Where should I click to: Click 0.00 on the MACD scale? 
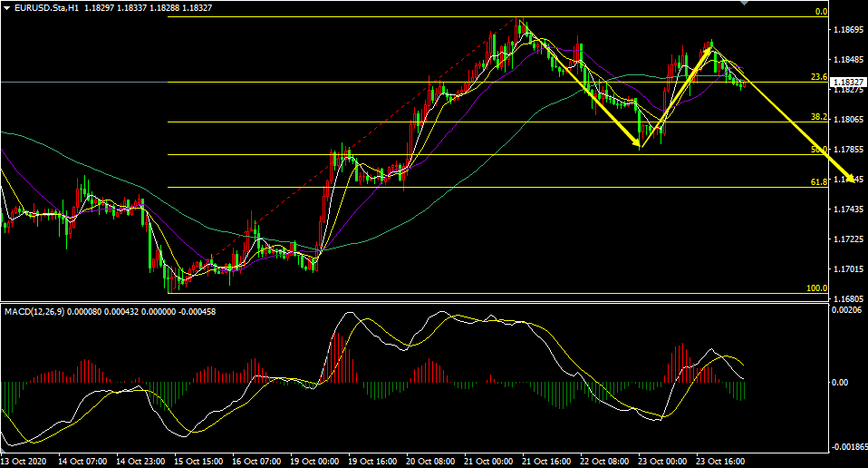(840, 382)
